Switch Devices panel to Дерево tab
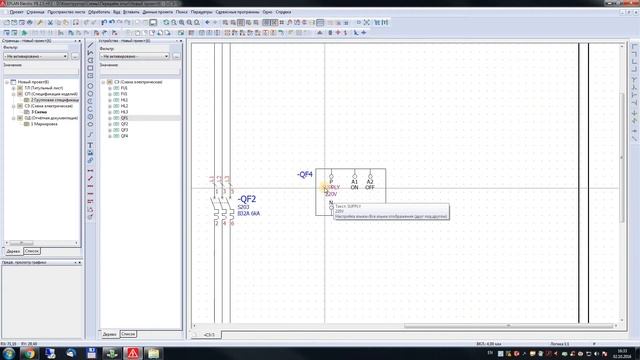The width and height of the screenshot is (640, 360). [x=109, y=334]
